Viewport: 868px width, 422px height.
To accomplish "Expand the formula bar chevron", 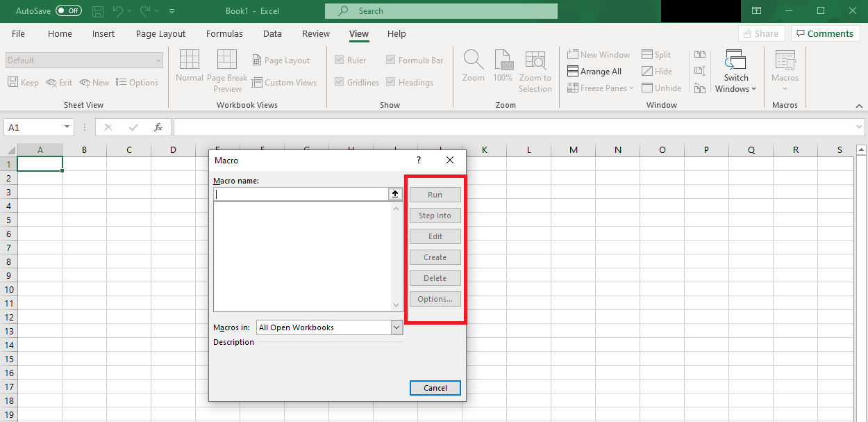I will [x=860, y=127].
